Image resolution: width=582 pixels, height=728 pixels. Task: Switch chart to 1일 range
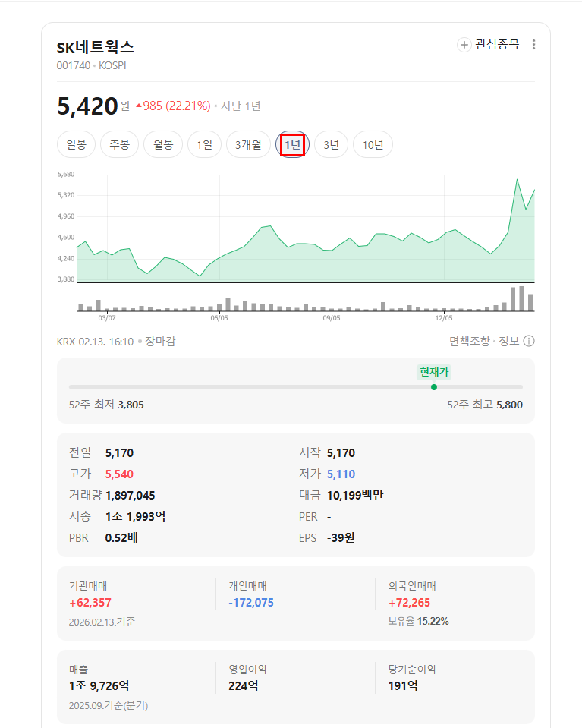pos(204,145)
